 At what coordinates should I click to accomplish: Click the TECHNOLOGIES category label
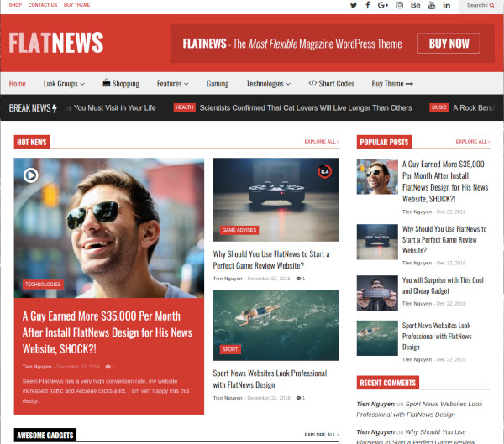pyautogui.click(x=43, y=285)
